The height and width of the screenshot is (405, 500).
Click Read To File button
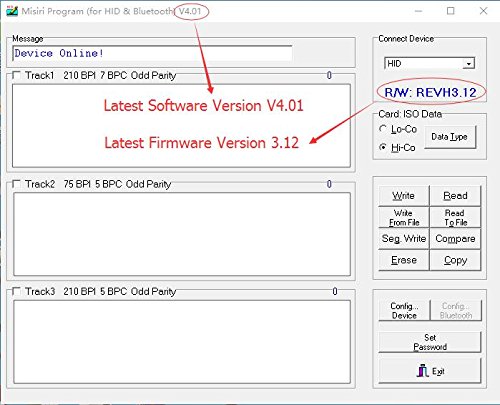tap(455, 217)
